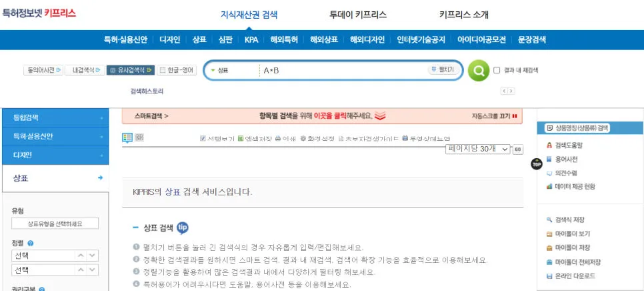644x291 pixels.
Task: Click 스마트검색 > link
Action: (x=151, y=116)
